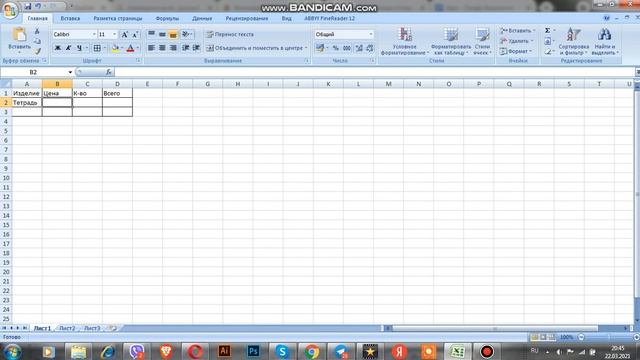Switch to the Рецензирование tab
Image resolution: width=640 pixels, height=360 pixels.
pyautogui.click(x=247, y=18)
